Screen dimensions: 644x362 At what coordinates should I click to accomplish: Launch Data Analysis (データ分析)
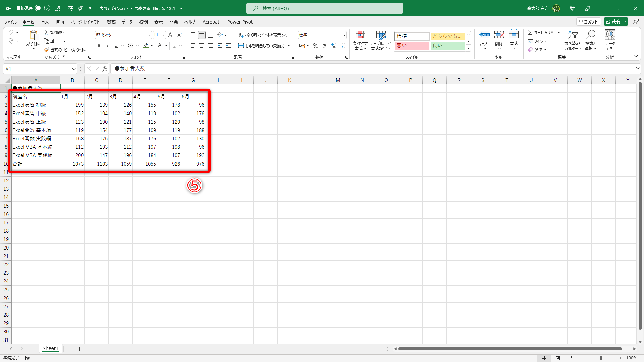point(610,41)
